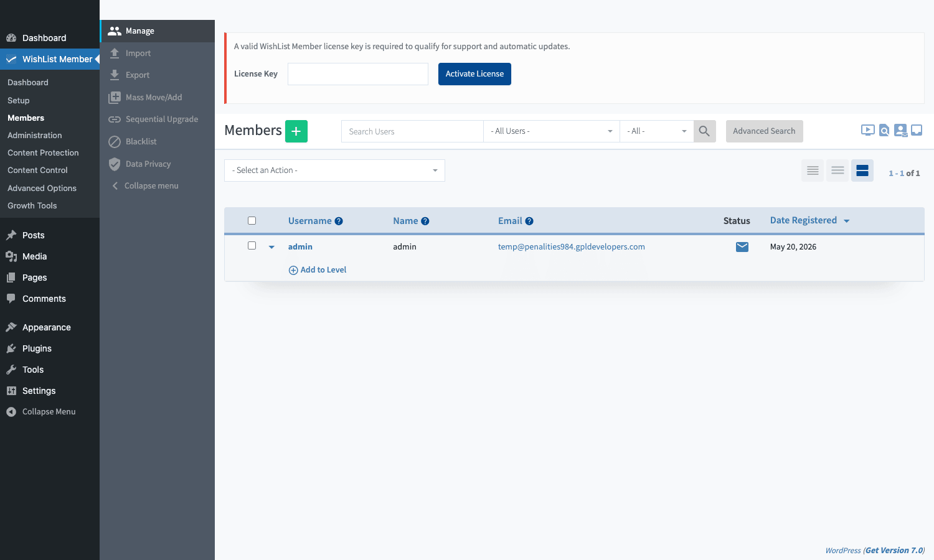Viewport: 934px width, 560px height.
Task: Sort table by Email column
Action: pyautogui.click(x=510, y=221)
